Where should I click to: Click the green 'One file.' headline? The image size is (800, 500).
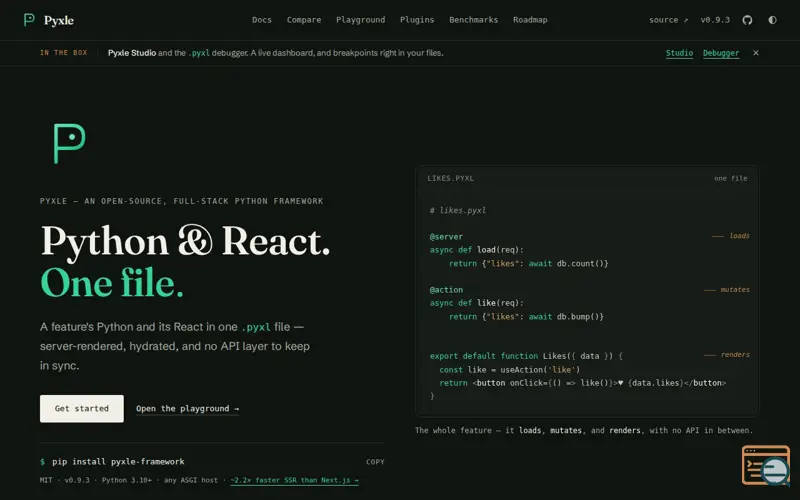pos(112,284)
